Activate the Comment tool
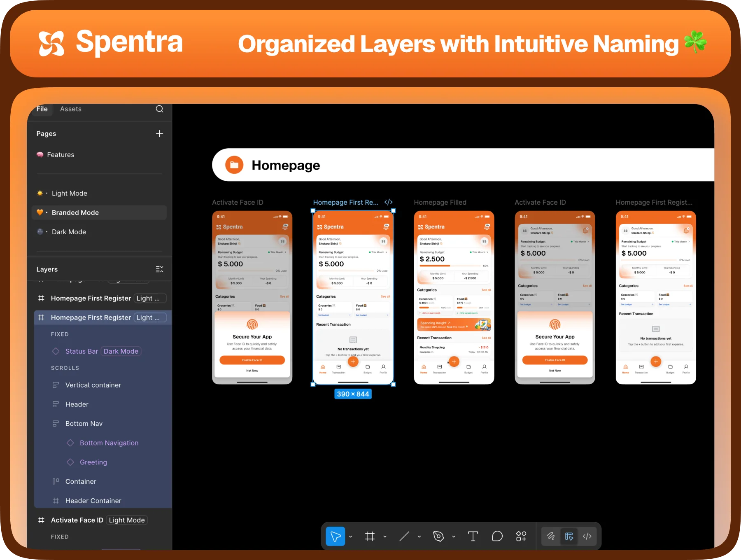Screen dimensions: 741x560 [497, 536]
